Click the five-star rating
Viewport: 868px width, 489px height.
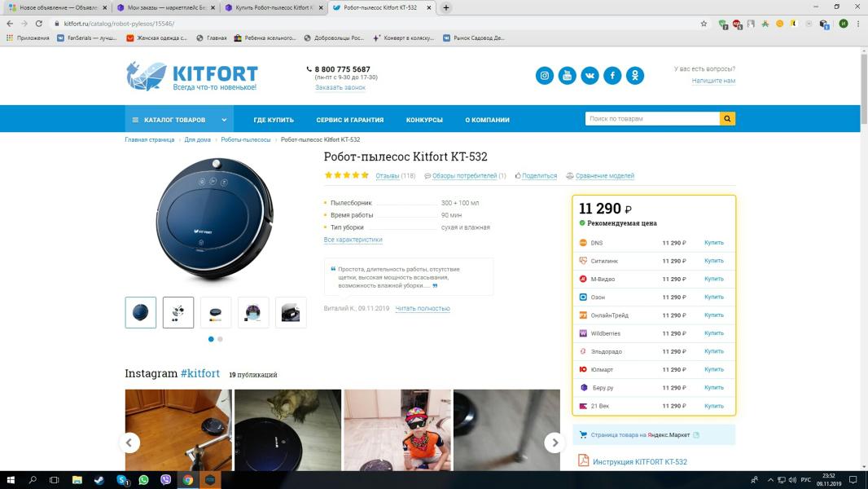pyautogui.click(x=347, y=175)
